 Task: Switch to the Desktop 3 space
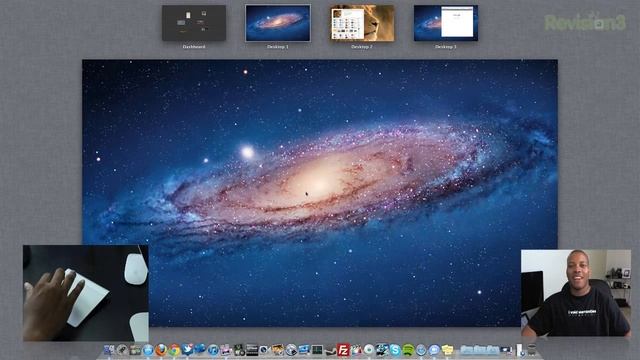[x=446, y=23]
